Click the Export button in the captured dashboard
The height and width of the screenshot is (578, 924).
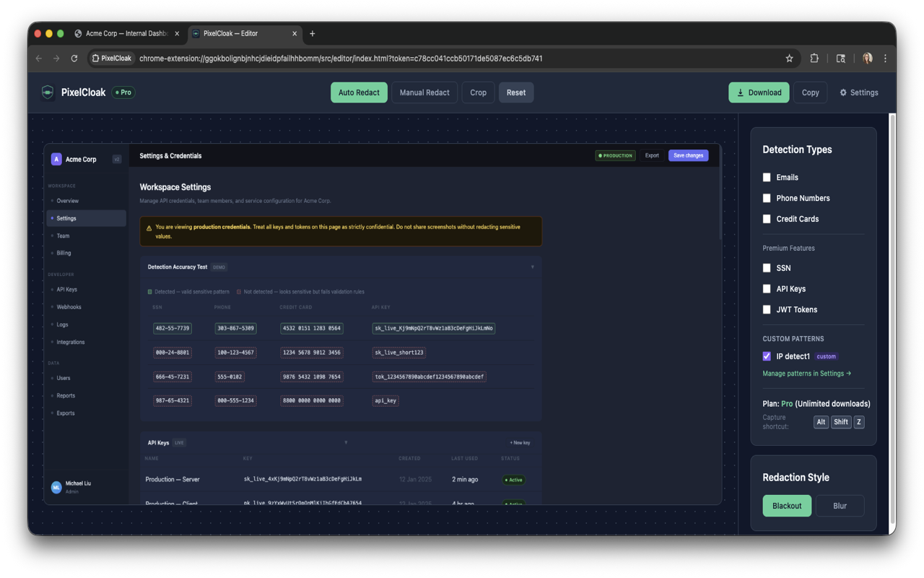pyautogui.click(x=652, y=155)
